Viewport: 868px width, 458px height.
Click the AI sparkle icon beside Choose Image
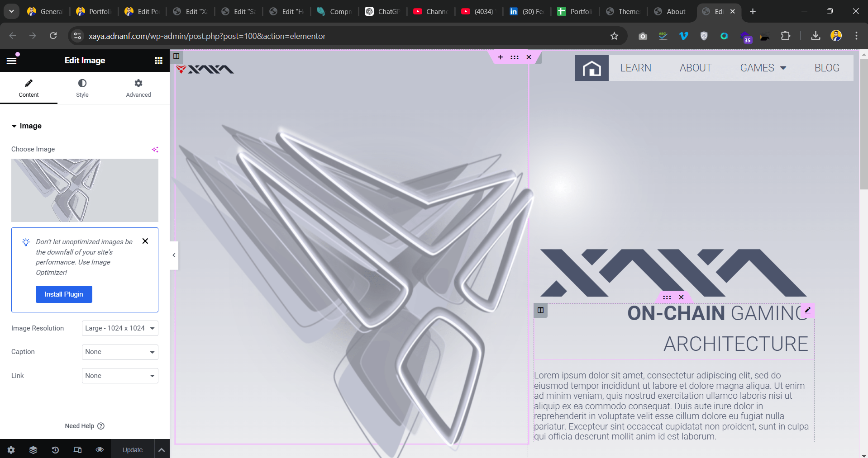click(x=155, y=150)
